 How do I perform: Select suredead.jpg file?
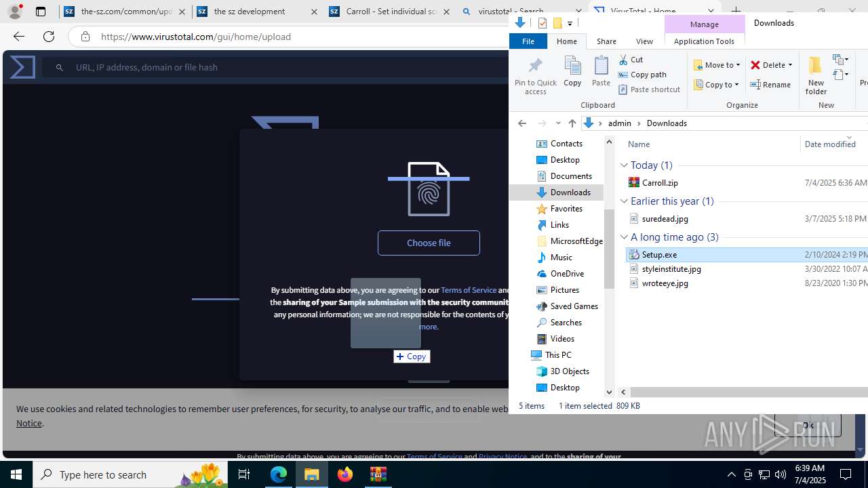coord(665,218)
